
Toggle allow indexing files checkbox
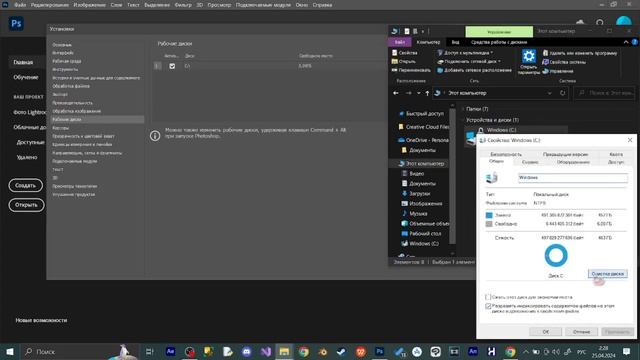click(488, 306)
